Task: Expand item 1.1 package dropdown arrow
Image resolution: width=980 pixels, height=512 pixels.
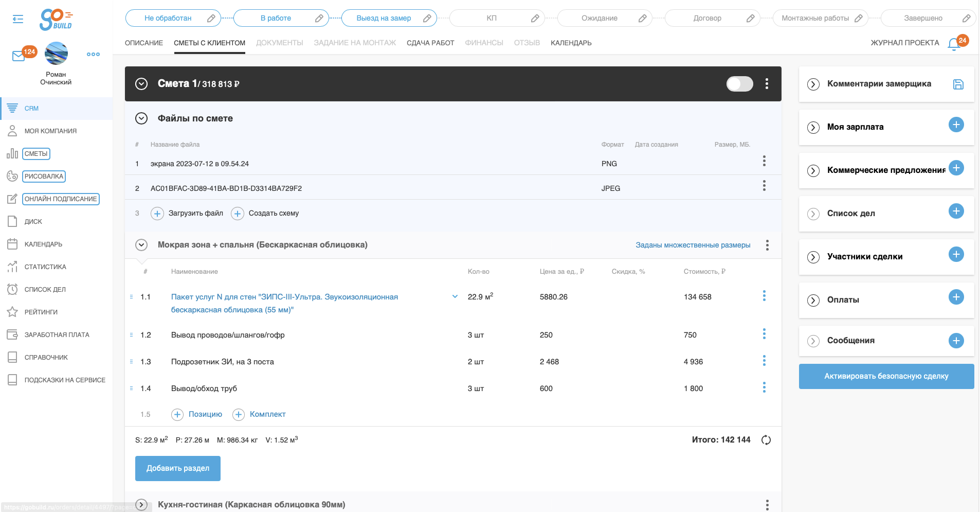Action: 455,296
